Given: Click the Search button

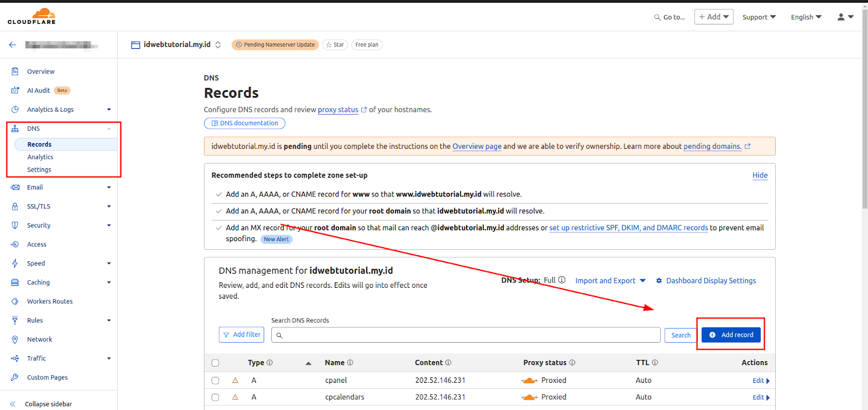Looking at the screenshot, I should pyautogui.click(x=681, y=335).
